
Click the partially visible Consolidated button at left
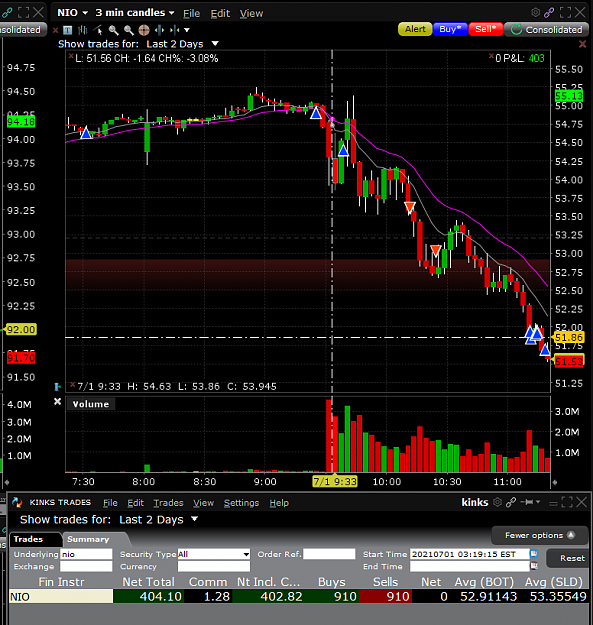(23, 30)
